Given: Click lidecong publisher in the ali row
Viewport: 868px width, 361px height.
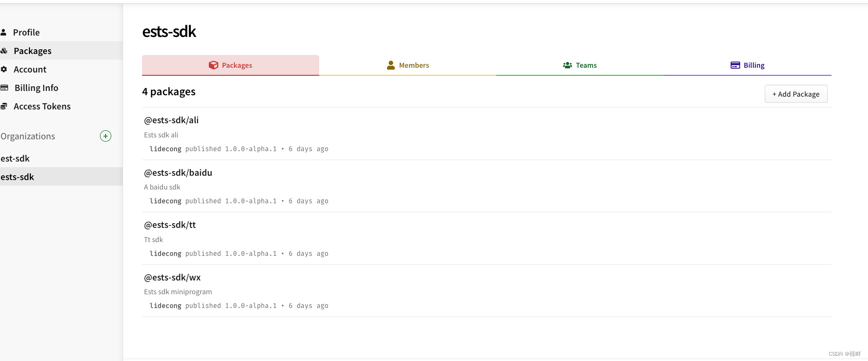Looking at the screenshot, I should (166, 149).
